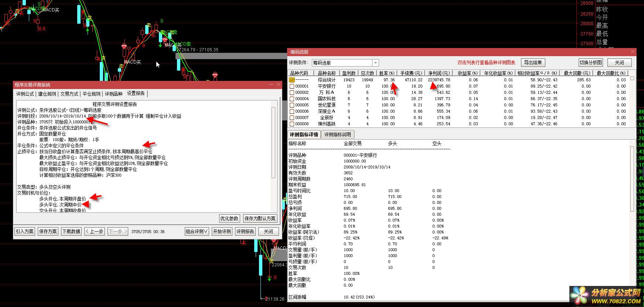
Task: Go back with the 上一步 button
Action: tap(94, 231)
